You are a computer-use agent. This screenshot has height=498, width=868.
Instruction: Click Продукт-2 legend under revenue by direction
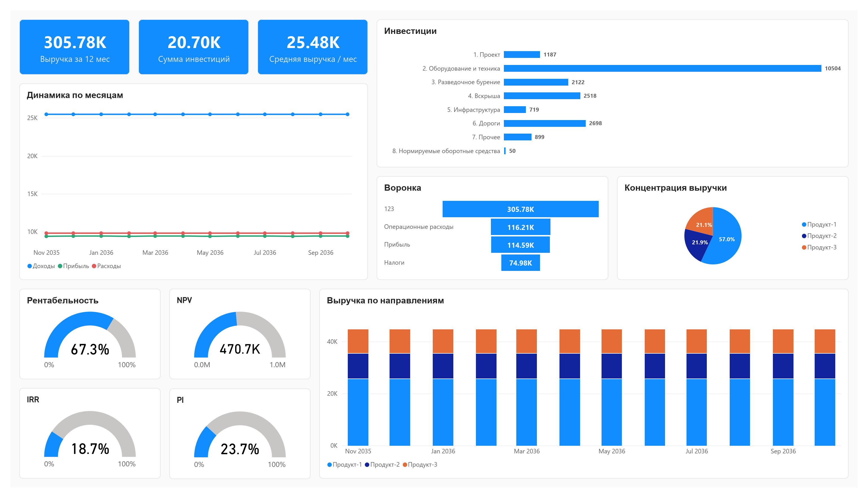[382, 464]
